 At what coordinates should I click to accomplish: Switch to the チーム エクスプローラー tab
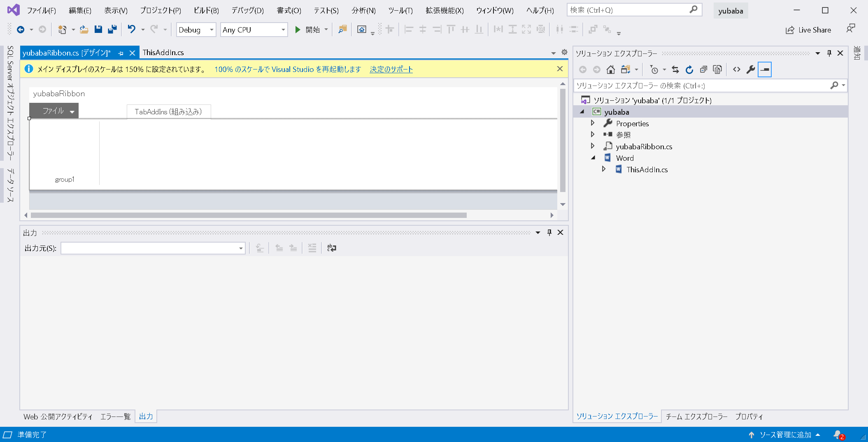696,417
